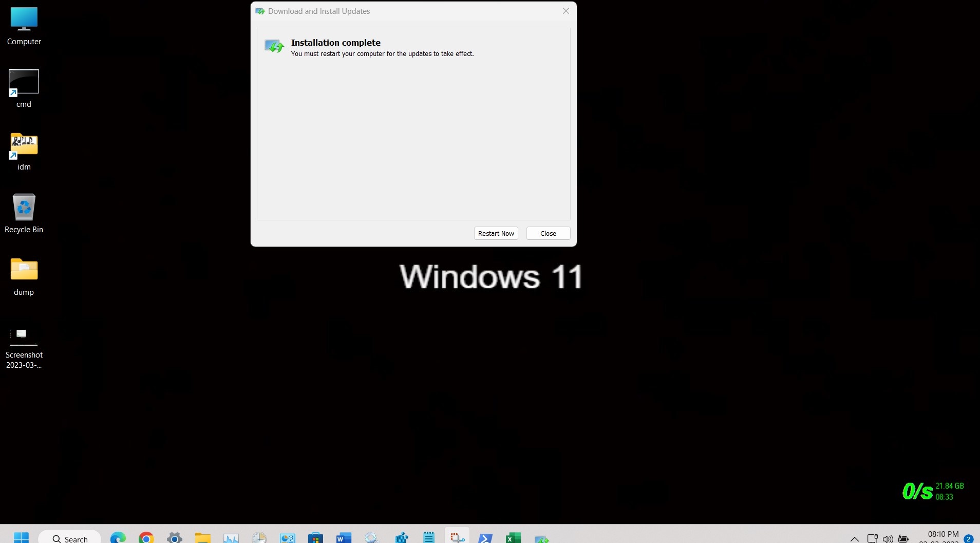Open the notification badge showing 2
The width and height of the screenshot is (980, 543).
[969, 539]
